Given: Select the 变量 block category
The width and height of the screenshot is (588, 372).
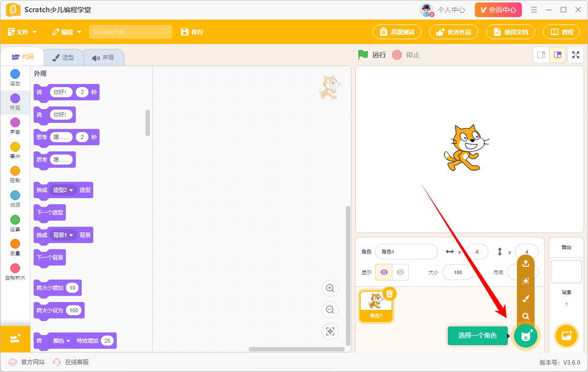Looking at the screenshot, I should [15, 247].
